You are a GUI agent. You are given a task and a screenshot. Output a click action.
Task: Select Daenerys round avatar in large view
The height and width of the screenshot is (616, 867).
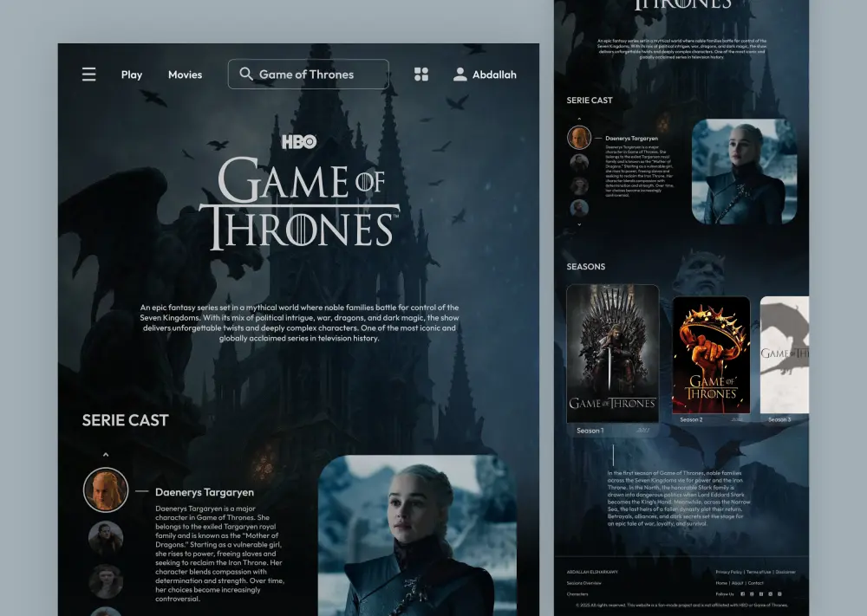click(x=106, y=490)
